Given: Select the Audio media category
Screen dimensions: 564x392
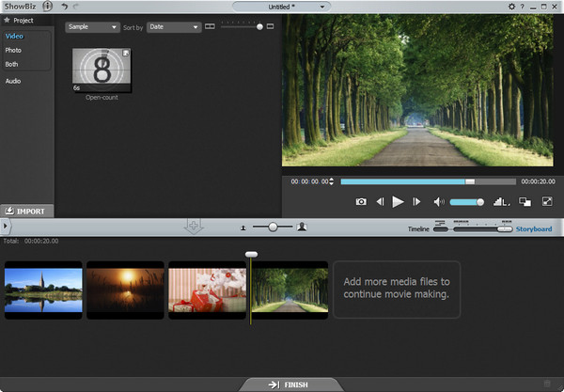Looking at the screenshot, I should pyautogui.click(x=13, y=81).
